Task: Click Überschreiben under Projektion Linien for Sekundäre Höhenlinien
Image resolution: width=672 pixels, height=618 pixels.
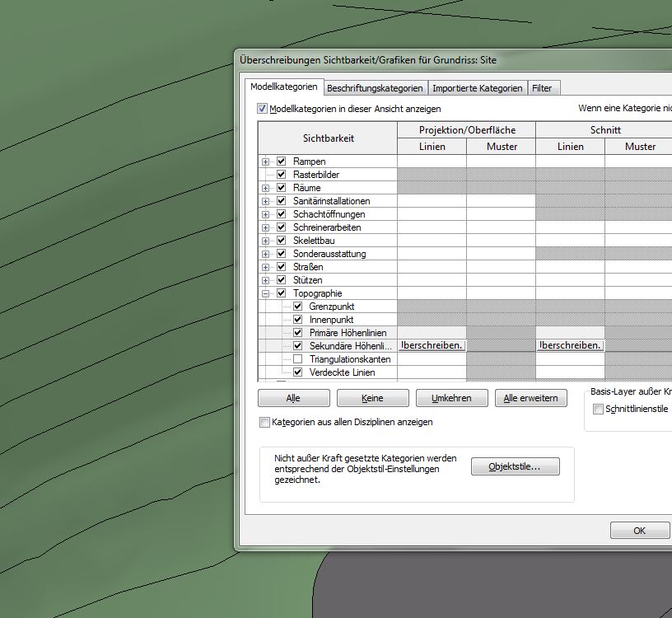Action: pos(432,346)
